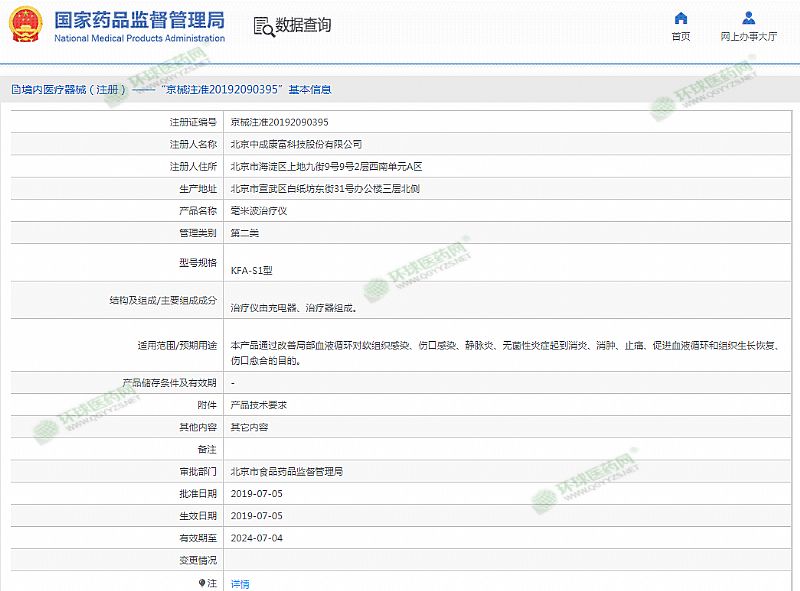Click the 数据查询 heading text
The image size is (800, 591).
click(303, 25)
